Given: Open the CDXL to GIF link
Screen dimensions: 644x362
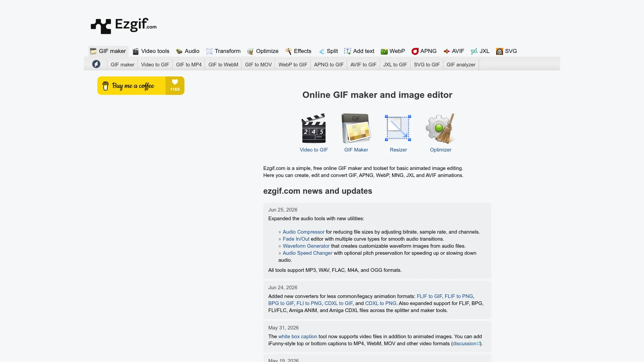Looking at the screenshot, I should 338,303.
